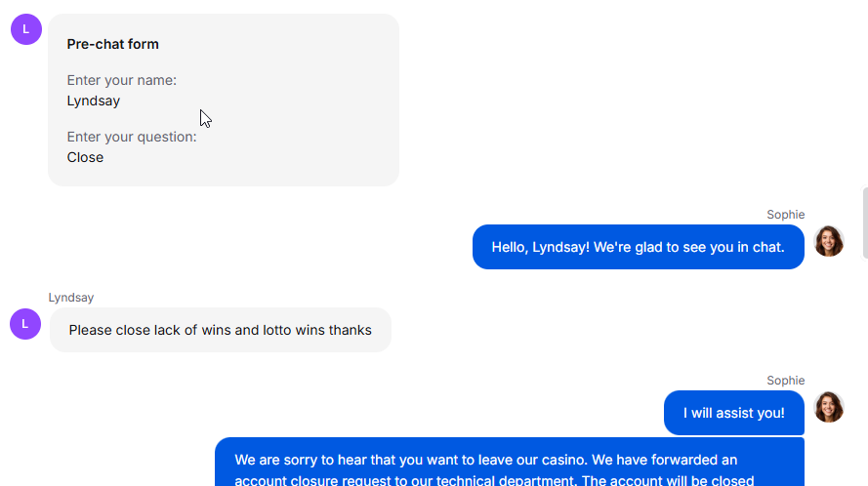868x486 pixels.
Task: Click the 'Enter your question:' label
Action: pos(132,137)
